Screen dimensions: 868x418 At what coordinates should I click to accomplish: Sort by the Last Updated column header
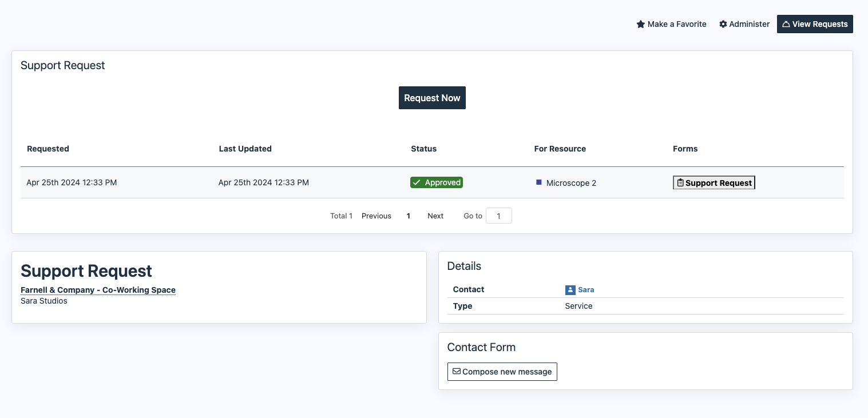[245, 149]
